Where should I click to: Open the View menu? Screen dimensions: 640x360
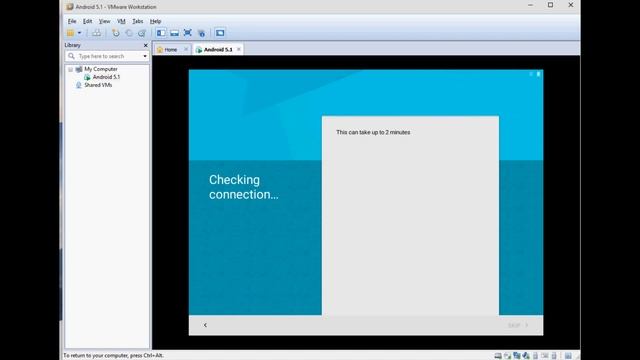click(104, 21)
